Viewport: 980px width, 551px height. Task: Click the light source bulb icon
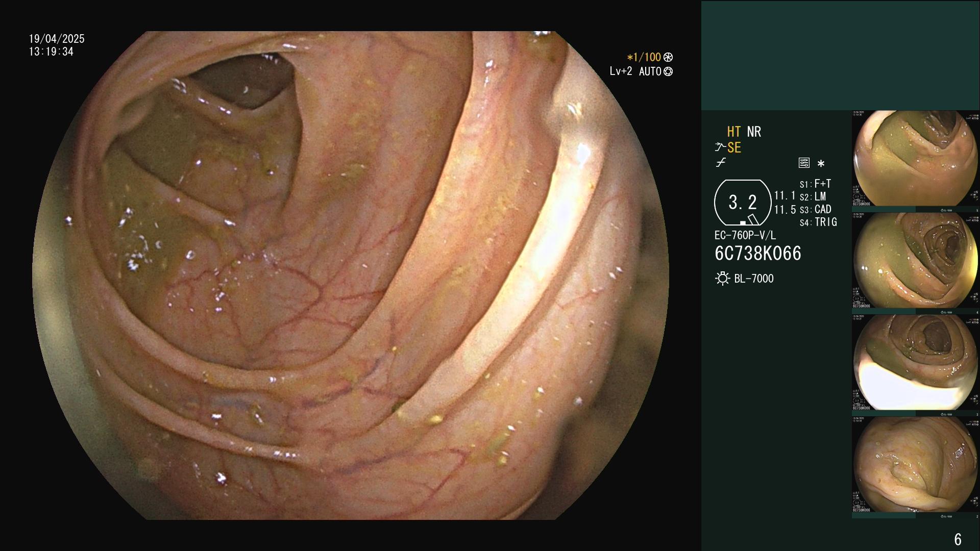[x=722, y=279]
